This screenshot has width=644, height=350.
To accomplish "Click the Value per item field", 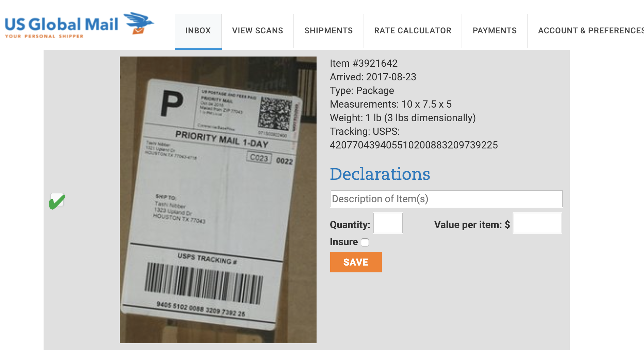I will [537, 223].
